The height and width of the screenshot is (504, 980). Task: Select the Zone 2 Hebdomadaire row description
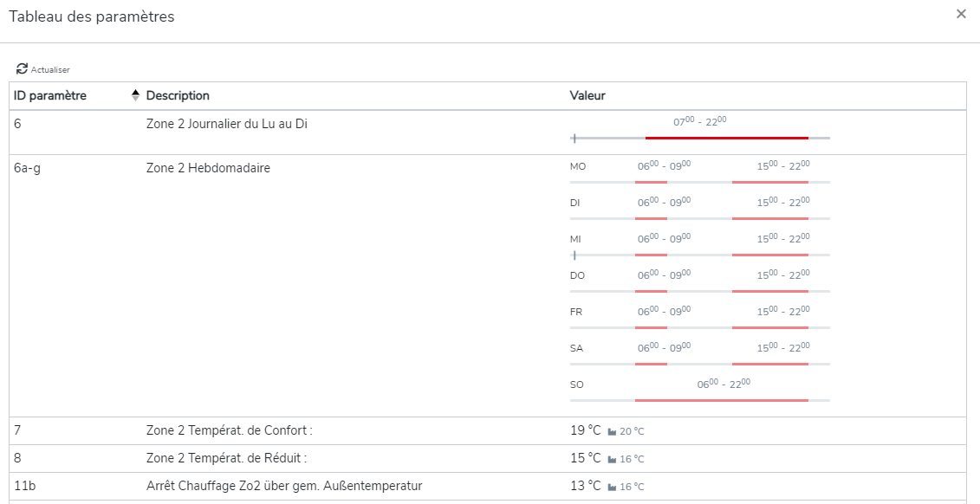pyautogui.click(x=208, y=168)
